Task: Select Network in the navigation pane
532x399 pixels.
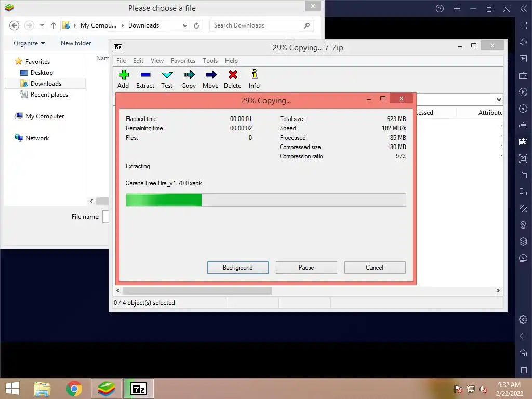Action: [37, 138]
